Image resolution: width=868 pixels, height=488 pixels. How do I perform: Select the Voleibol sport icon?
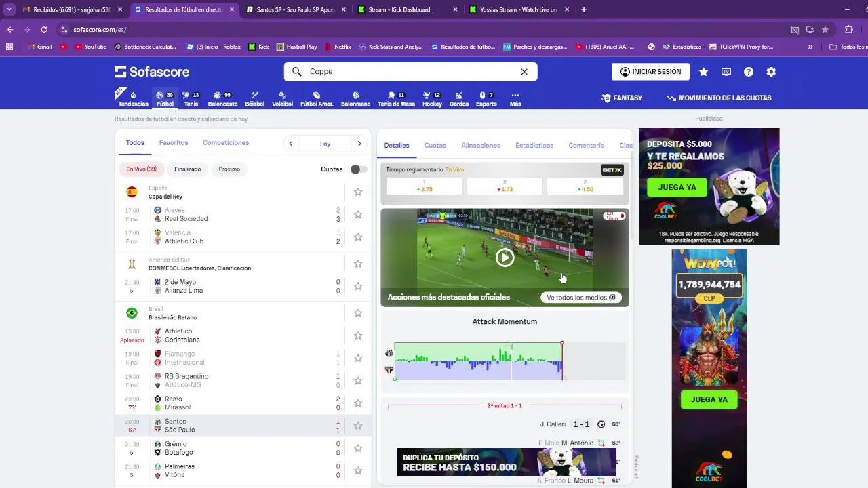click(x=282, y=99)
